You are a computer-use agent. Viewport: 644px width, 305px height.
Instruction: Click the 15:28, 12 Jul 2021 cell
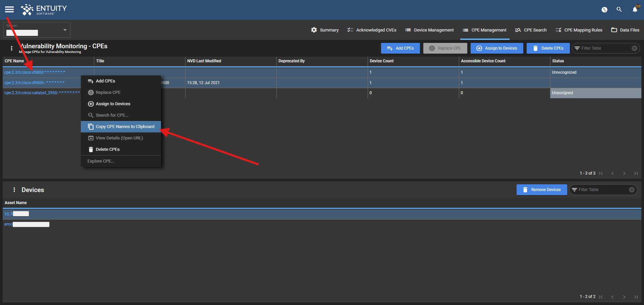tap(231, 83)
